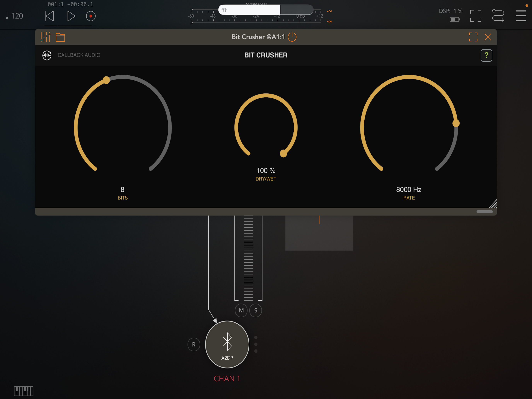Click the 8 bits value

click(122, 189)
